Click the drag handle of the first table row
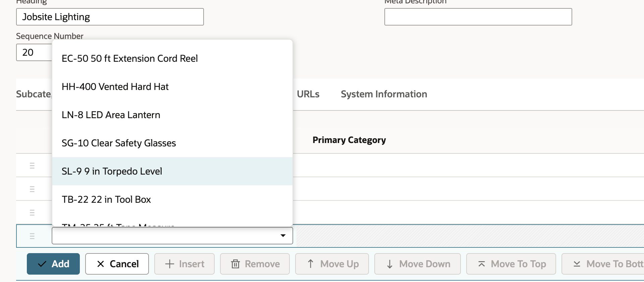The height and width of the screenshot is (282, 644). click(x=32, y=166)
